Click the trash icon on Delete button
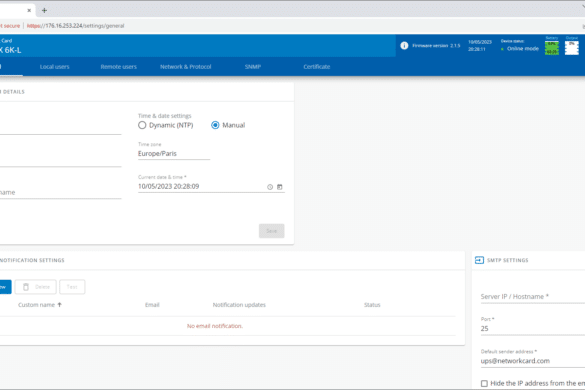The height and width of the screenshot is (390, 585). [26, 287]
